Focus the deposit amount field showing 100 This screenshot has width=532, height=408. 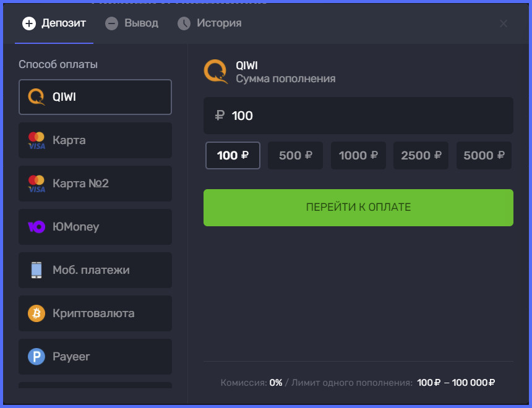[358, 116]
